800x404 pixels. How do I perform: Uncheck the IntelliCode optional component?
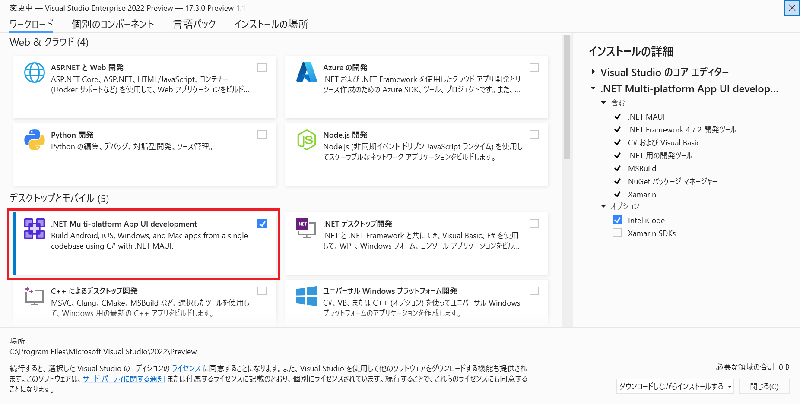pyautogui.click(x=617, y=220)
